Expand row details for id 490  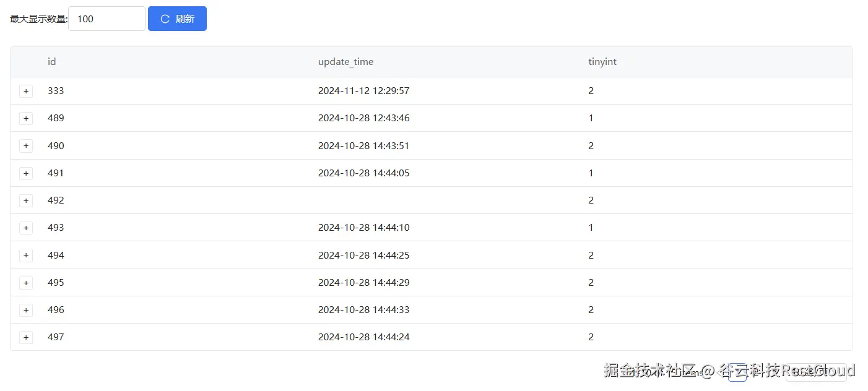click(x=26, y=146)
